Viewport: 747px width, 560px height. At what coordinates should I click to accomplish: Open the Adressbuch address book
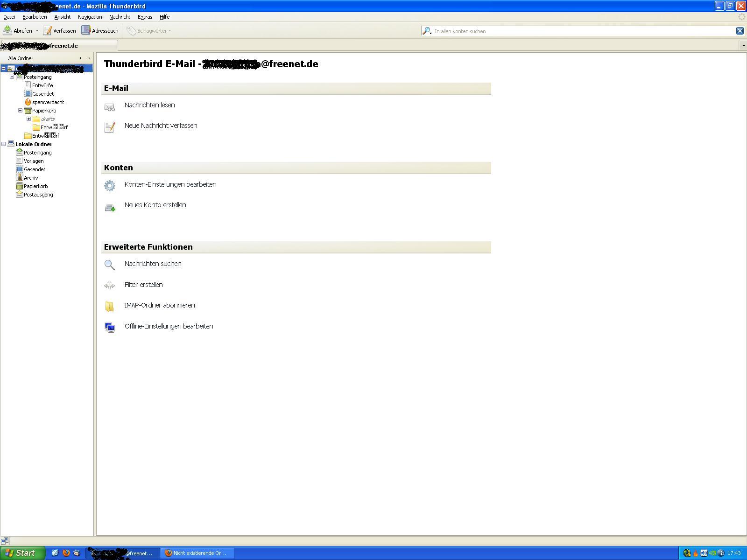(100, 30)
